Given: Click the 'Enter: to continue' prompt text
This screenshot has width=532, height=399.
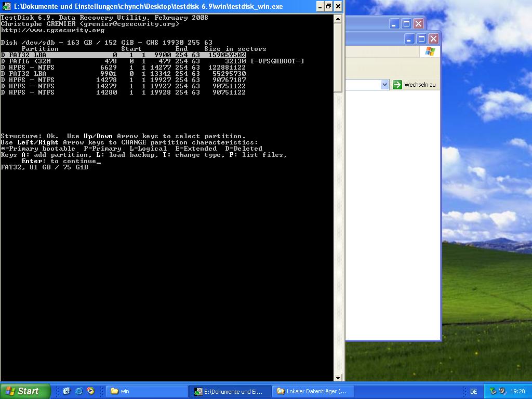Looking at the screenshot, I should [59, 161].
